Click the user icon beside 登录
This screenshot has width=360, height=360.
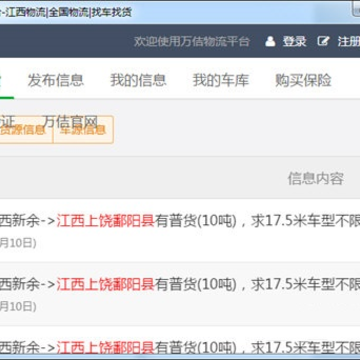270,41
